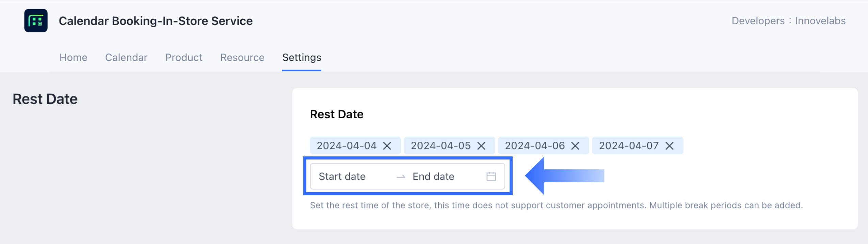Viewport: 868px width, 244px height.
Task: Click the End date field
Action: pyautogui.click(x=433, y=177)
